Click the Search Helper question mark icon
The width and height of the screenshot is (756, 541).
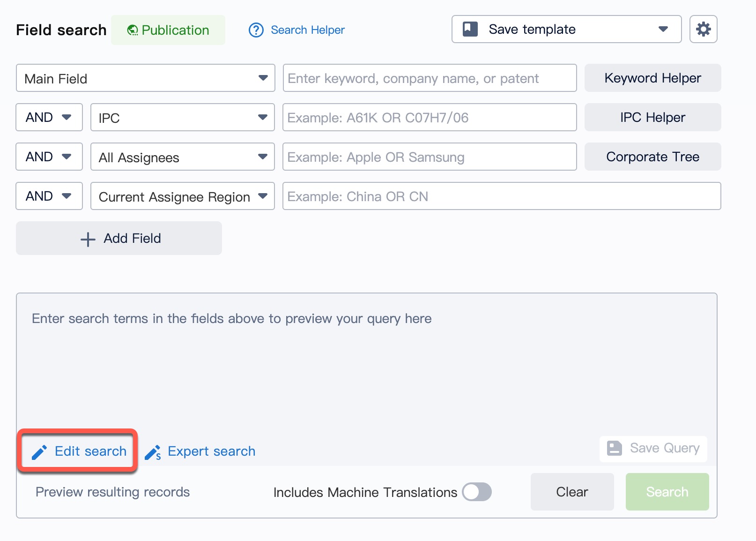click(x=256, y=30)
